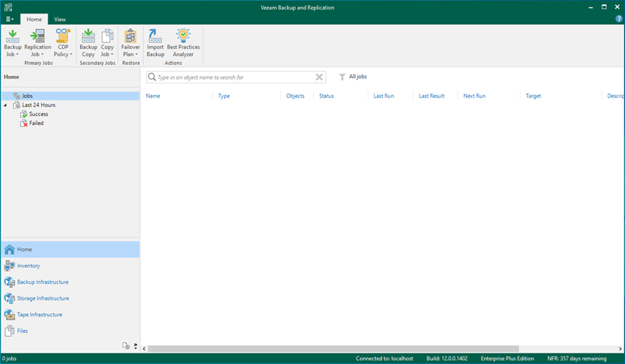Sort by the Type column
This screenshot has width=625, height=364.
pyautogui.click(x=224, y=96)
